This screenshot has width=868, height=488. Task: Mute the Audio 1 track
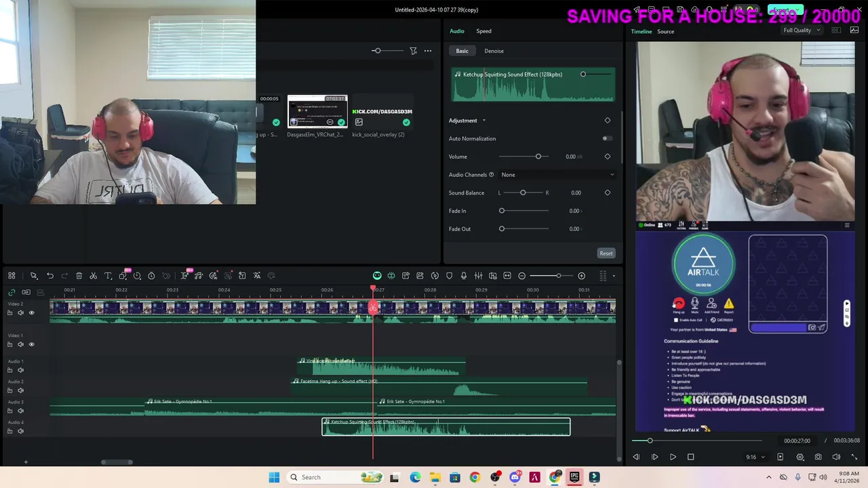(20, 370)
